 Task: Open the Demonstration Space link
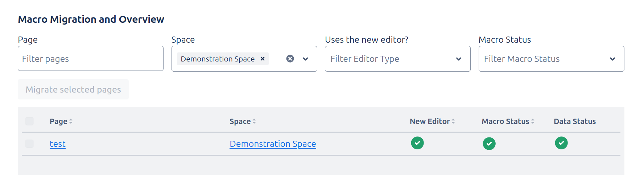pos(273,144)
